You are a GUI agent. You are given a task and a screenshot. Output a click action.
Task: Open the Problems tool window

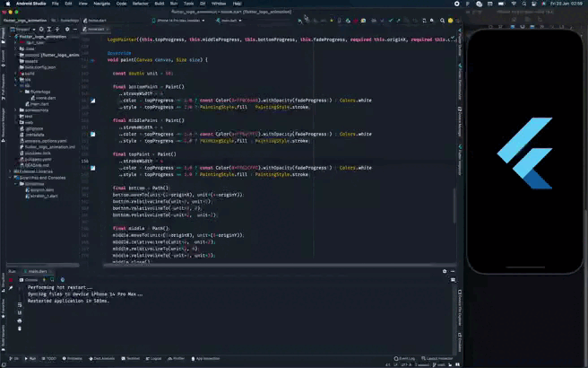pos(72,359)
